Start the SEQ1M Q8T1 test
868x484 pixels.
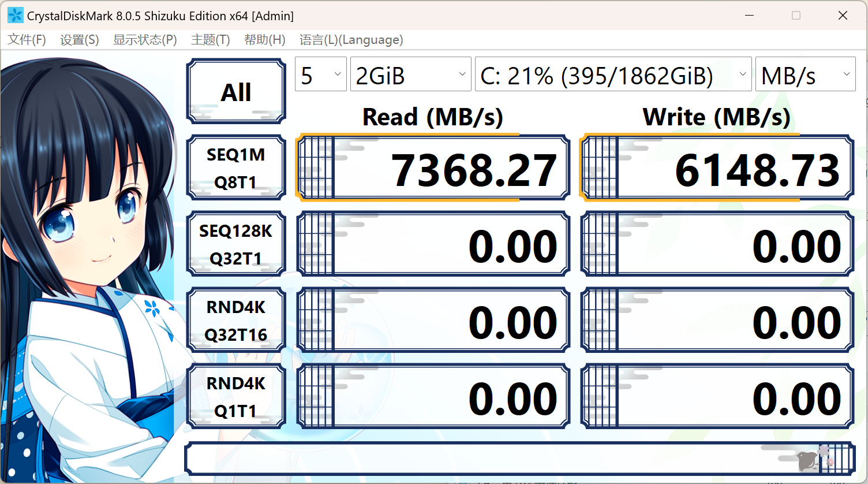point(236,168)
